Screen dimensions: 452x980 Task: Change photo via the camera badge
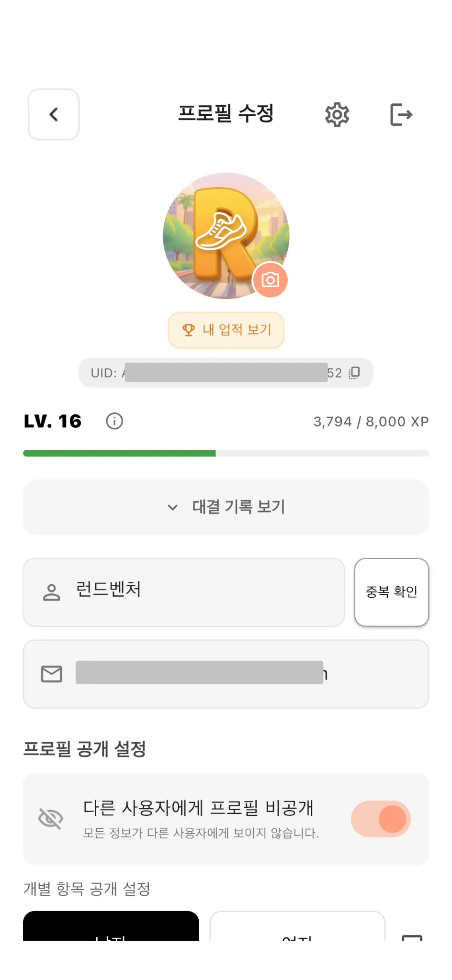click(x=270, y=280)
